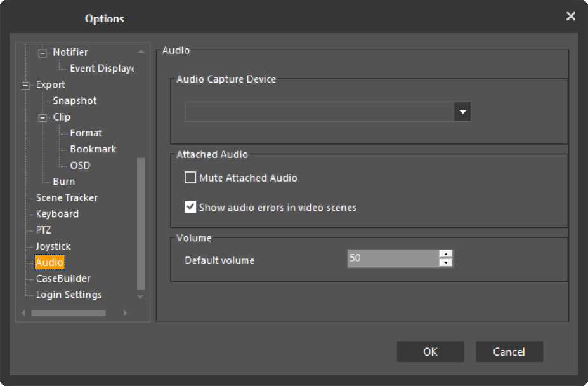588x386 pixels.
Task: Open the Audio Capture Device dropdown
Action: point(462,112)
